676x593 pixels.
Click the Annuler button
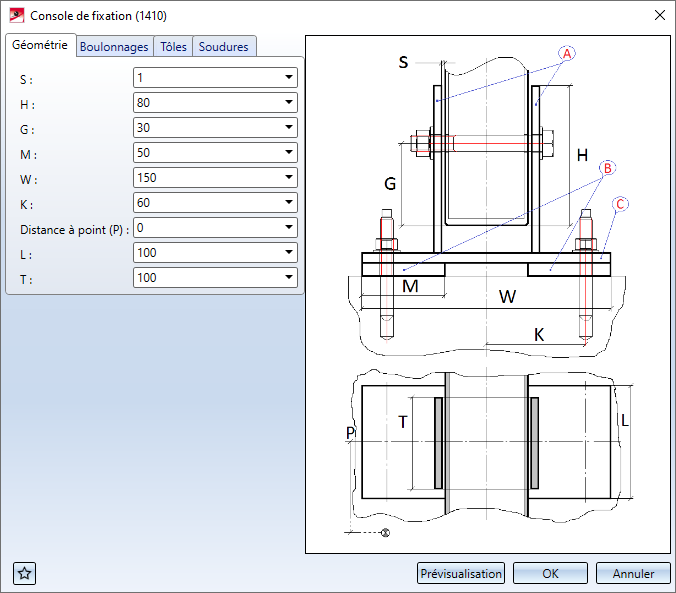632,573
